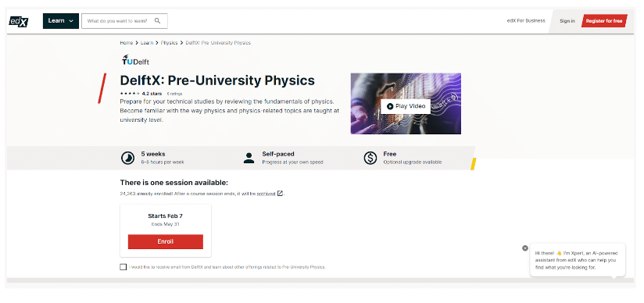Click the 4.2 stars text

click(152, 94)
